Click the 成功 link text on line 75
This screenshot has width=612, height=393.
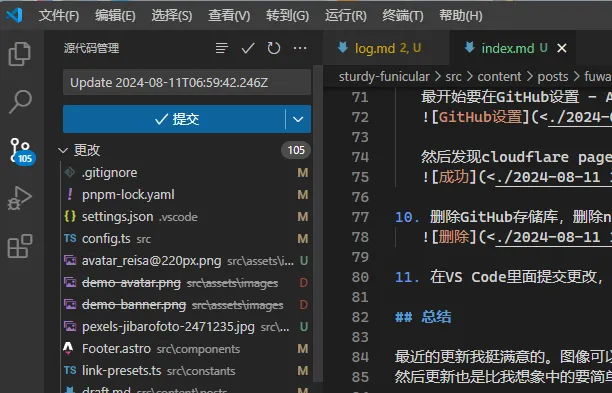coord(454,177)
